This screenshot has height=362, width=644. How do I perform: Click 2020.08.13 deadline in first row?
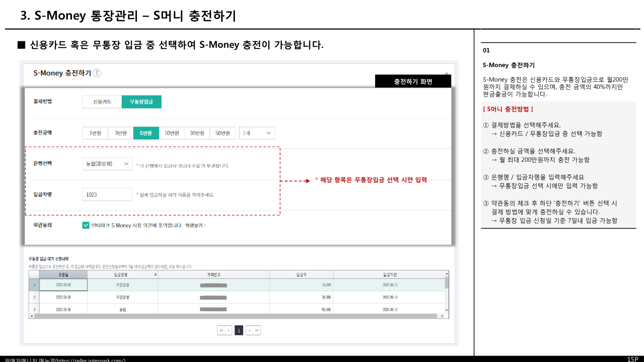point(390,285)
